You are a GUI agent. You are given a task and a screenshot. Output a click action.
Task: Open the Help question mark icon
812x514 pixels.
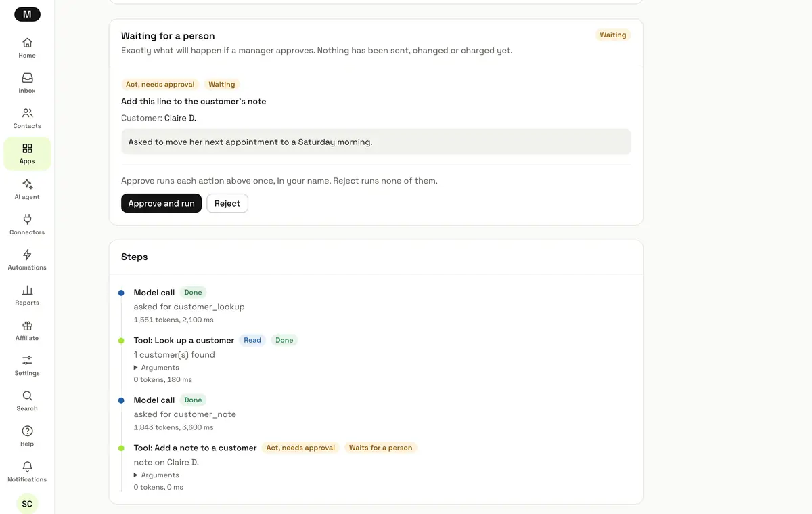tap(27, 431)
